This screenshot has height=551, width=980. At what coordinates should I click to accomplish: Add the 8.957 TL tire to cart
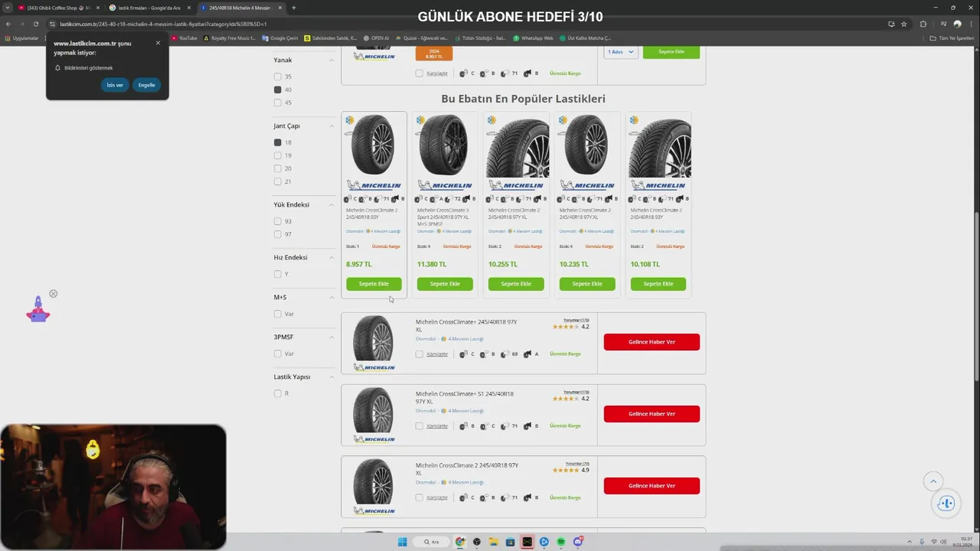[x=374, y=284]
